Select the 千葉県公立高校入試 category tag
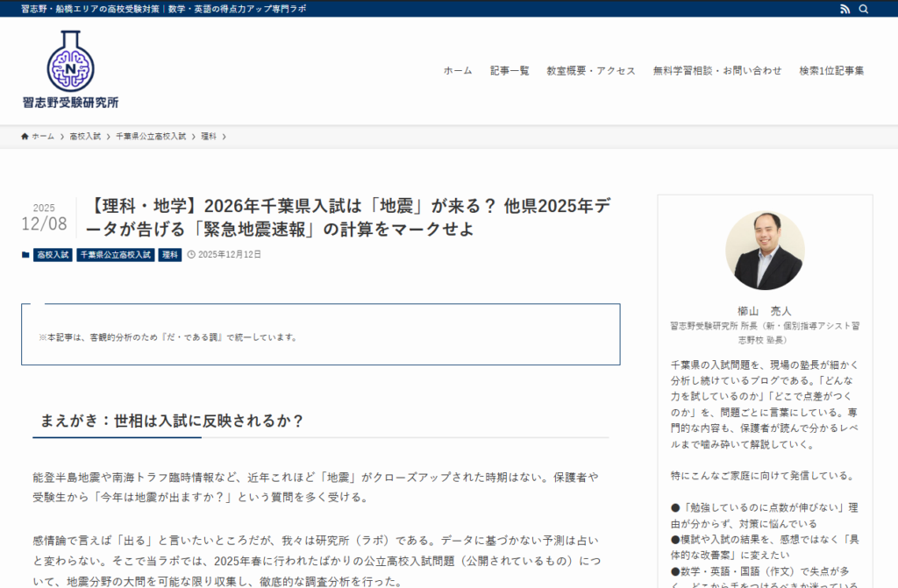The image size is (898, 588). coord(115,255)
